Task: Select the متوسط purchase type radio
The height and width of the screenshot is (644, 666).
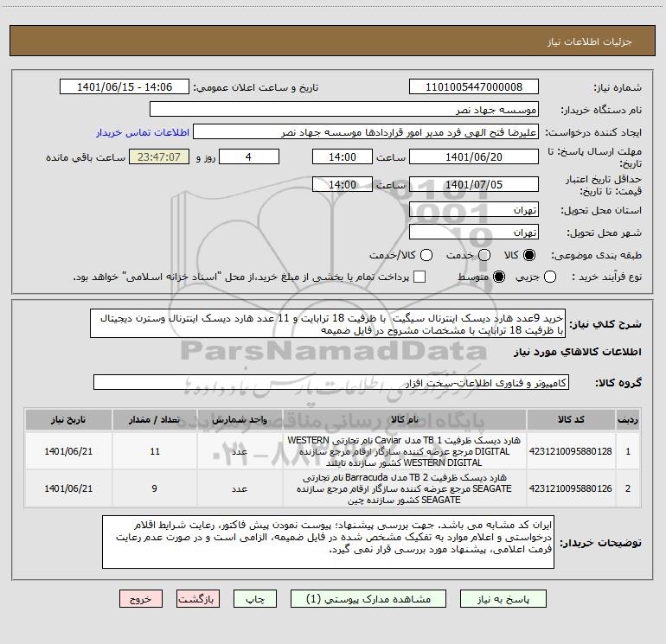Action: (499, 277)
